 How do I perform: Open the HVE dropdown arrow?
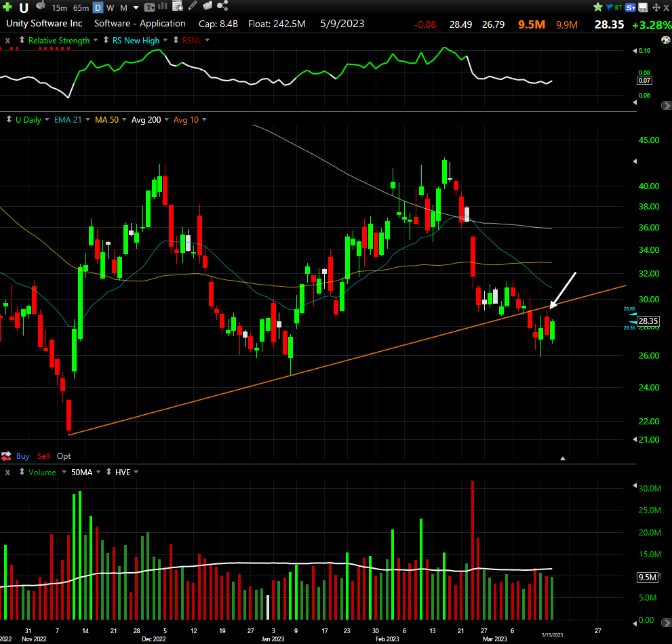pyautogui.click(x=136, y=472)
